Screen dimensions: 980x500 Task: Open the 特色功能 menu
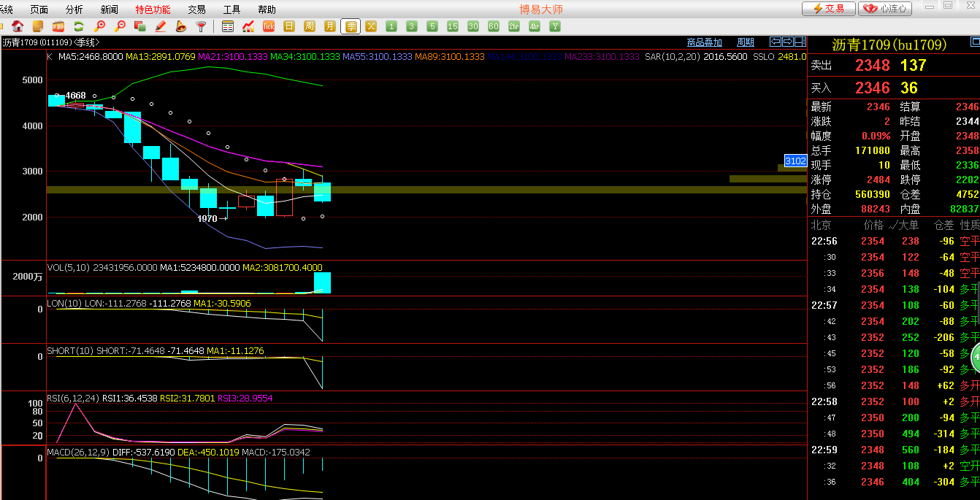pos(153,9)
